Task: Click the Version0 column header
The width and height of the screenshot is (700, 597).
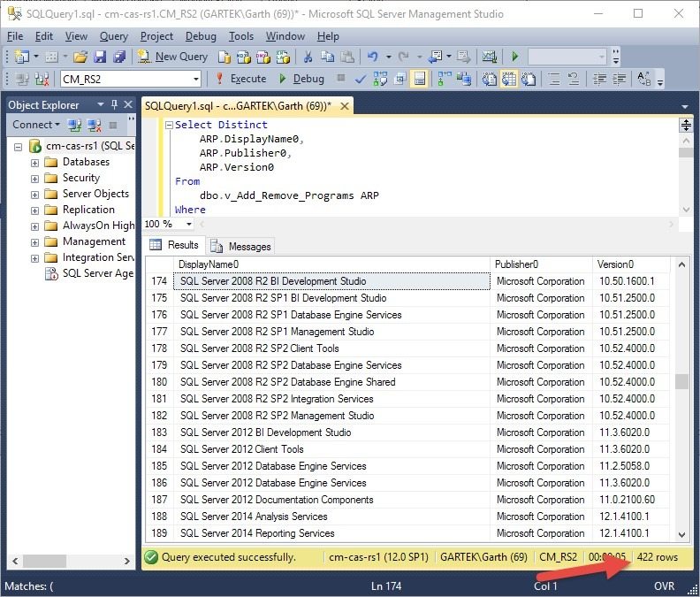Action: click(x=631, y=264)
